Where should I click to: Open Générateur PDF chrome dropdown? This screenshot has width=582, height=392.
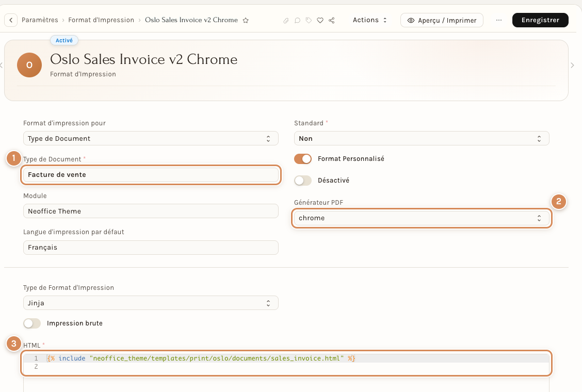[x=422, y=218]
